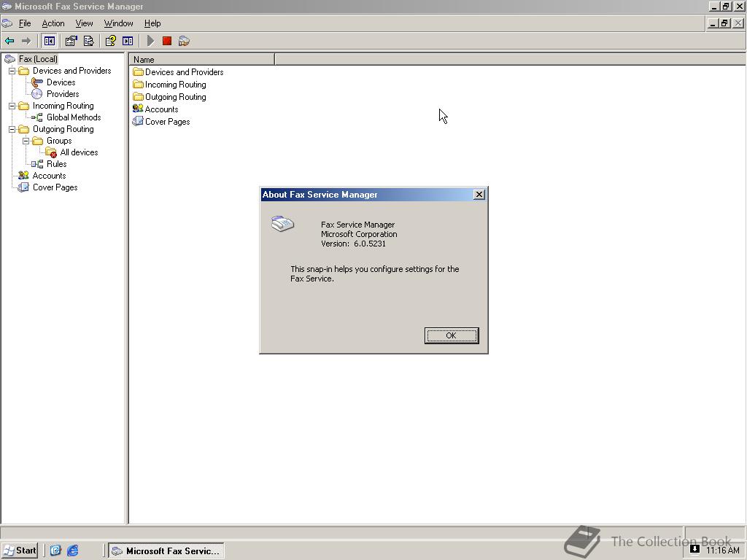
Task: Select Devices and Providers in the tree
Action: pyautogui.click(x=72, y=71)
